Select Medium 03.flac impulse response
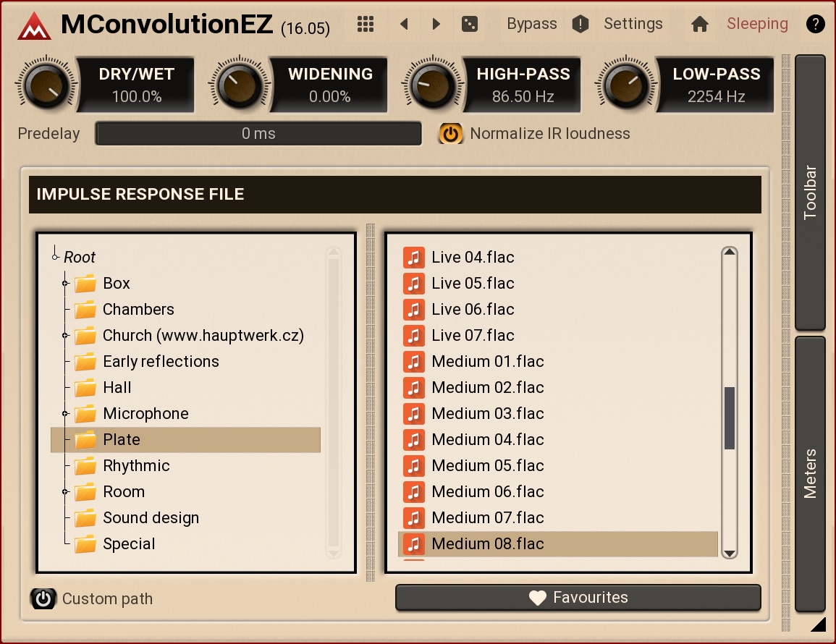836x644 pixels. (x=557, y=414)
